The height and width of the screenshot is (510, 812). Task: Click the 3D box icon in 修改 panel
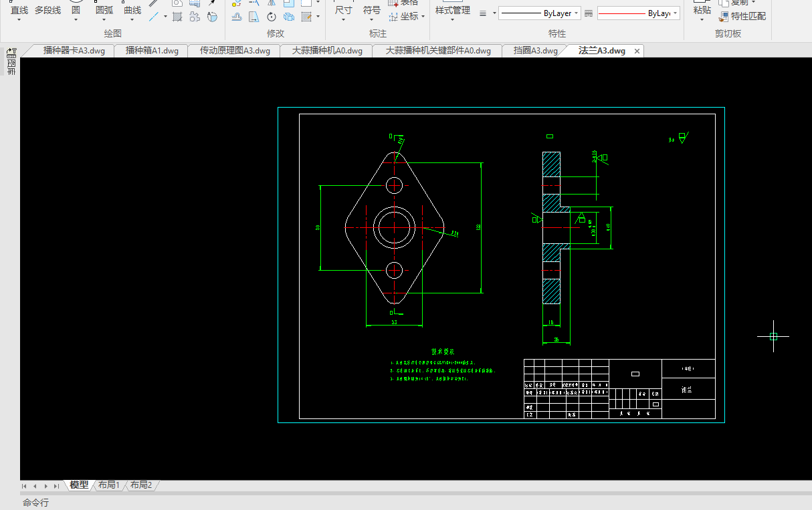[289, 17]
